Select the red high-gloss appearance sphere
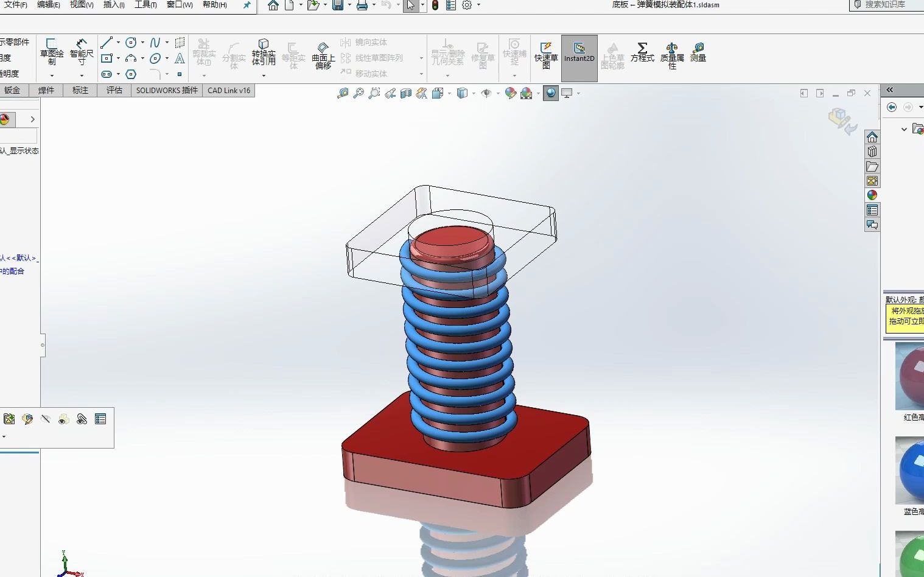 pyautogui.click(x=910, y=376)
